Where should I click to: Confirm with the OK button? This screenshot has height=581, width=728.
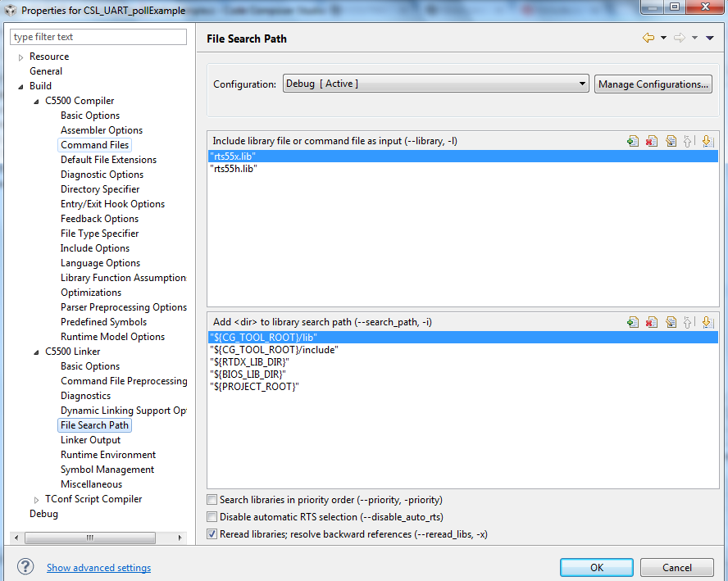pyautogui.click(x=597, y=568)
